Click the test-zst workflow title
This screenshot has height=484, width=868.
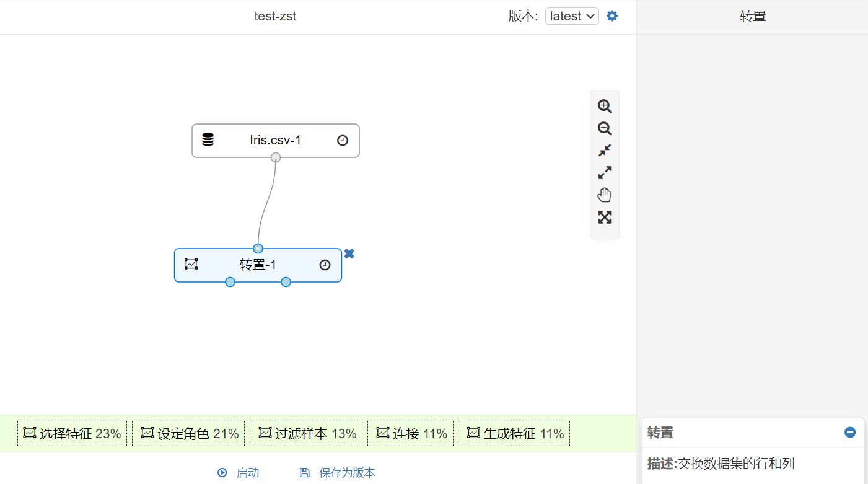275,16
